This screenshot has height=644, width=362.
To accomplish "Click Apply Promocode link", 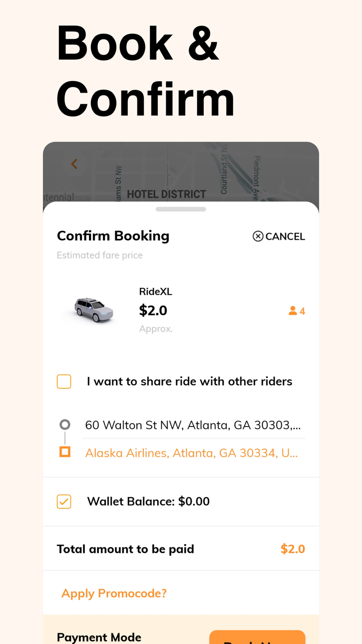I will pos(114,593).
